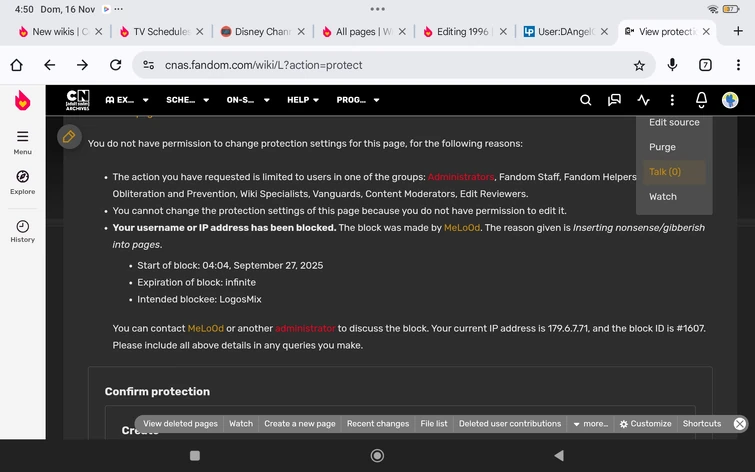755x472 pixels.
Task: Click the pencil edit floating icon
Action: (x=69, y=137)
